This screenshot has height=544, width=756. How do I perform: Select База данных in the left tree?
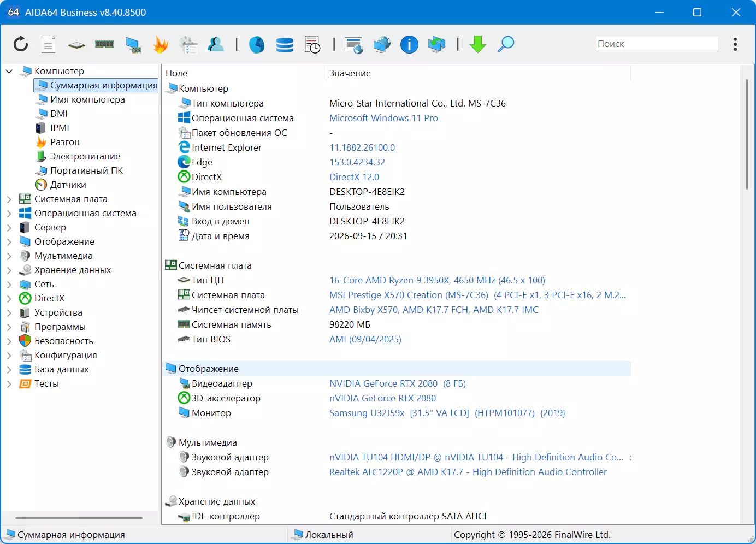click(62, 369)
